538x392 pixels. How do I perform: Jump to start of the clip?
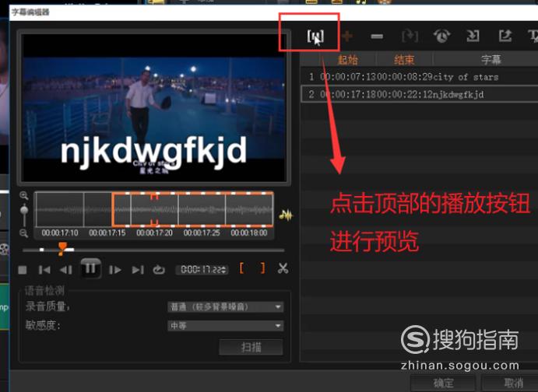(x=44, y=270)
